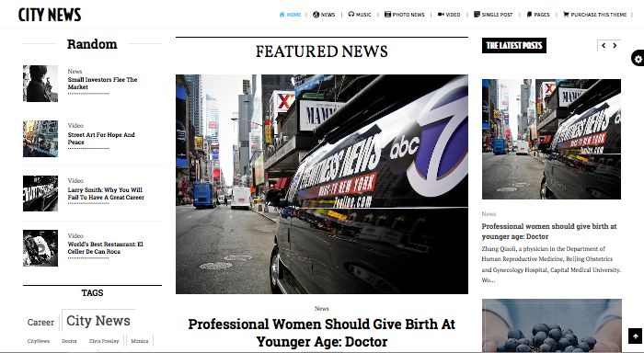
Task: Click the film icon beside Photo News
Action: [387, 15]
